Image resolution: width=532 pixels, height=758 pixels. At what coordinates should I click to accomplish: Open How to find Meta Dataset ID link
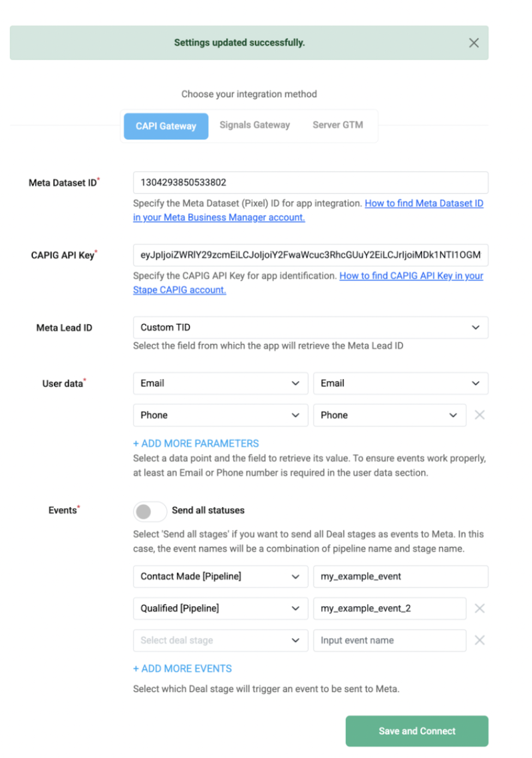308,210
